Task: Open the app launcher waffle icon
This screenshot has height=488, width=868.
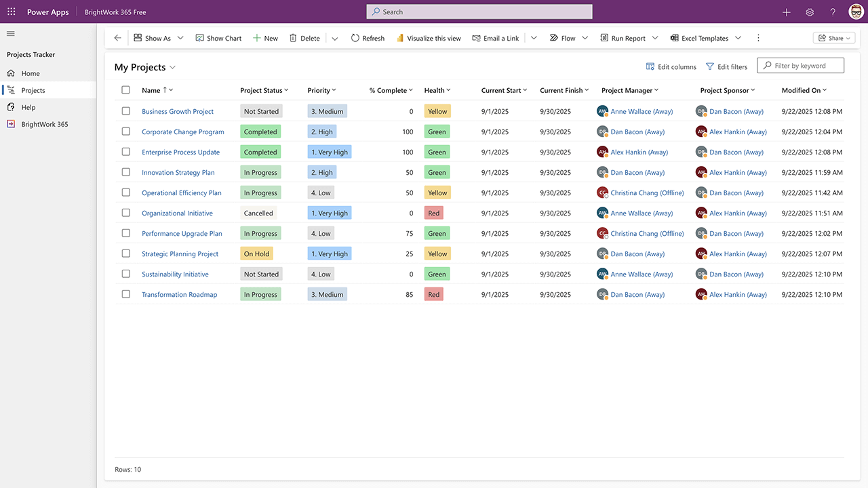Action: click(x=12, y=12)
